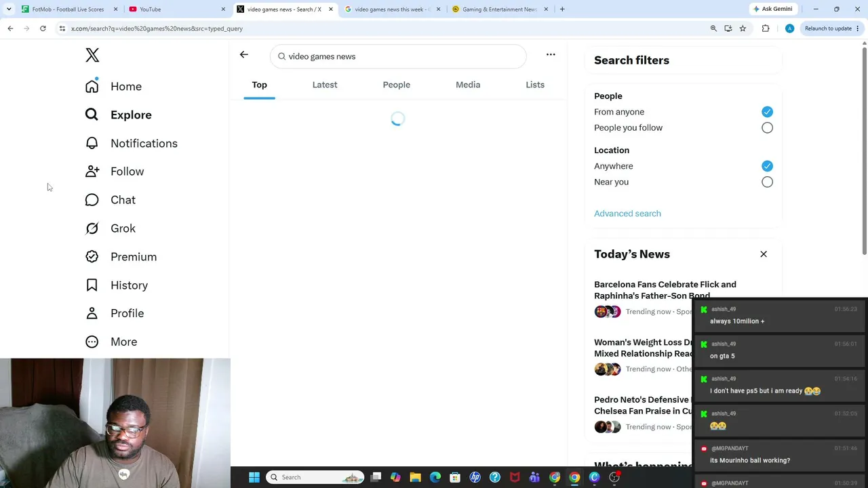
Task: Select the People you follow radio option
Action: coord(767,127)
